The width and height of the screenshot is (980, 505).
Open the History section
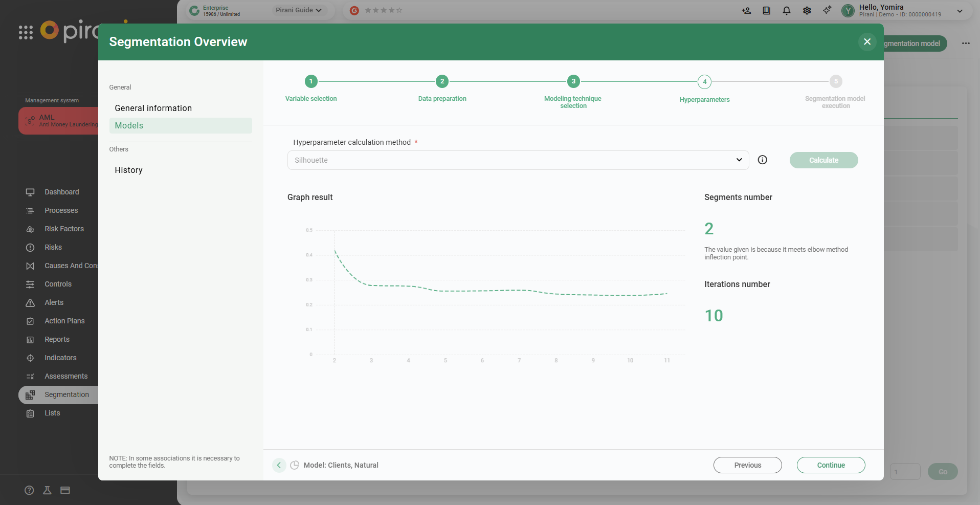(x=129, y=170)
